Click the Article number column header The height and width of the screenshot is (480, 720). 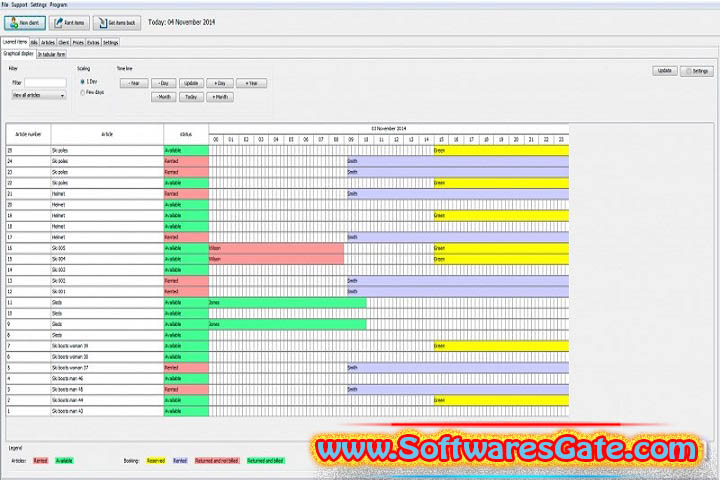point(28,134)
